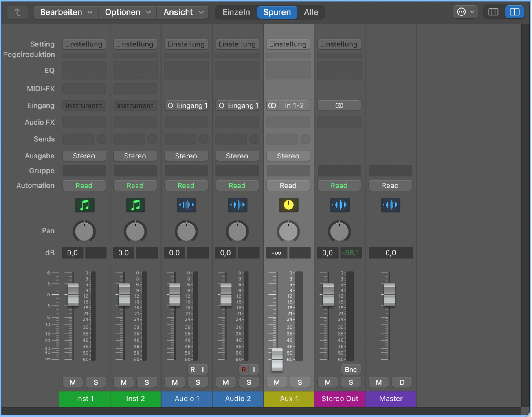Switch to Spuren mixer view
The image size is (532, 417).
click(277, 12)
